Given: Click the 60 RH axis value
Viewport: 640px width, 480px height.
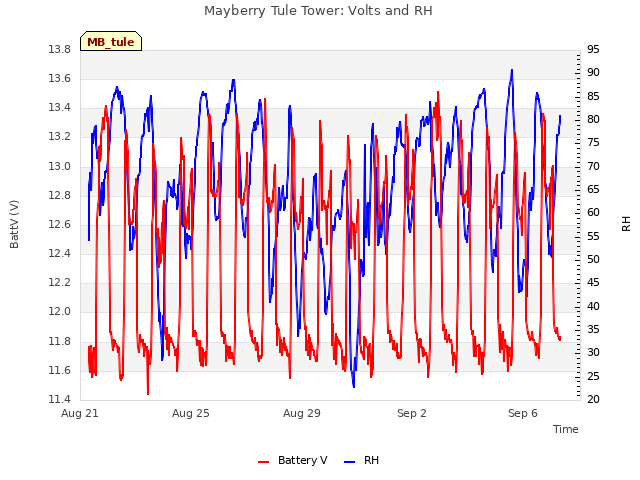Looking at the screenshot, I should pyautogui.click(x=593, y=213).
